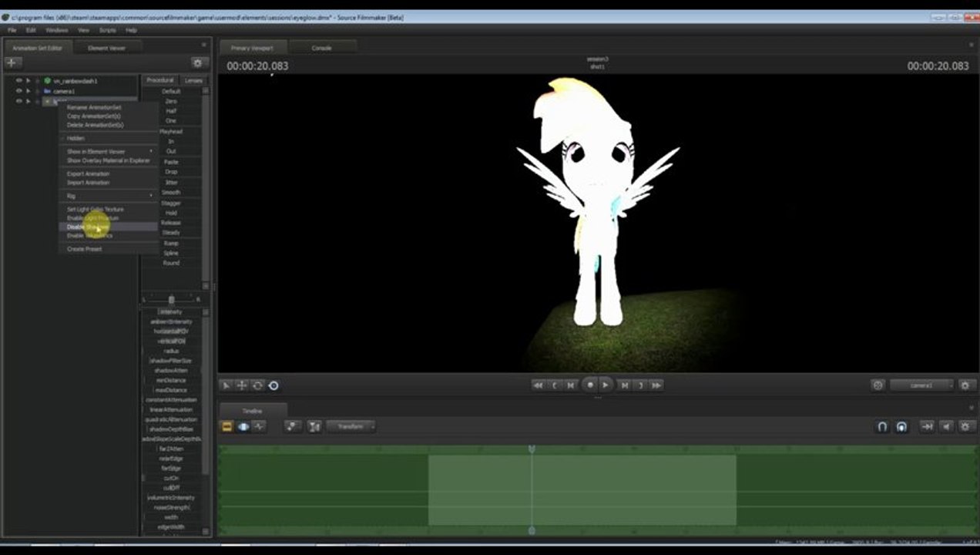Switch to Graph Editor mode icon
The height and width of the screenshot is (555, 980).
[x=260, y=426]
